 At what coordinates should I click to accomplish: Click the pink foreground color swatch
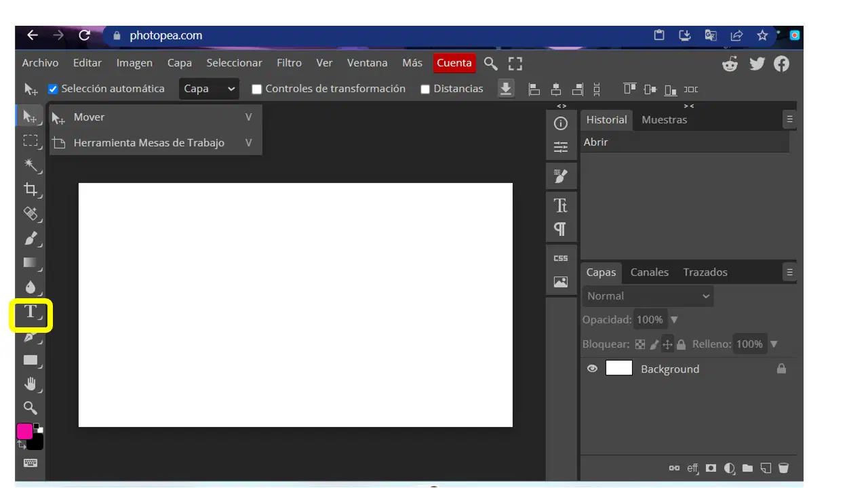pyautogui.click(x=24, y=431)
